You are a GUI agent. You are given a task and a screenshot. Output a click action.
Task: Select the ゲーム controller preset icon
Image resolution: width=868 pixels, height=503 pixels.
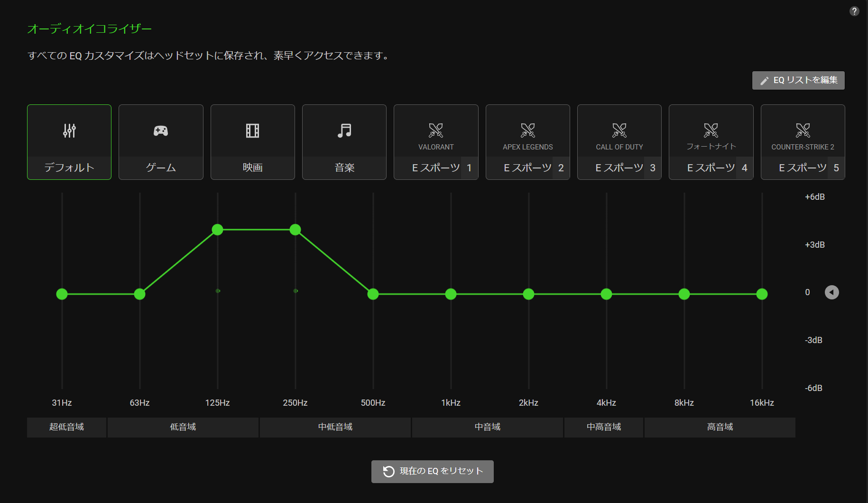point(161,131)
